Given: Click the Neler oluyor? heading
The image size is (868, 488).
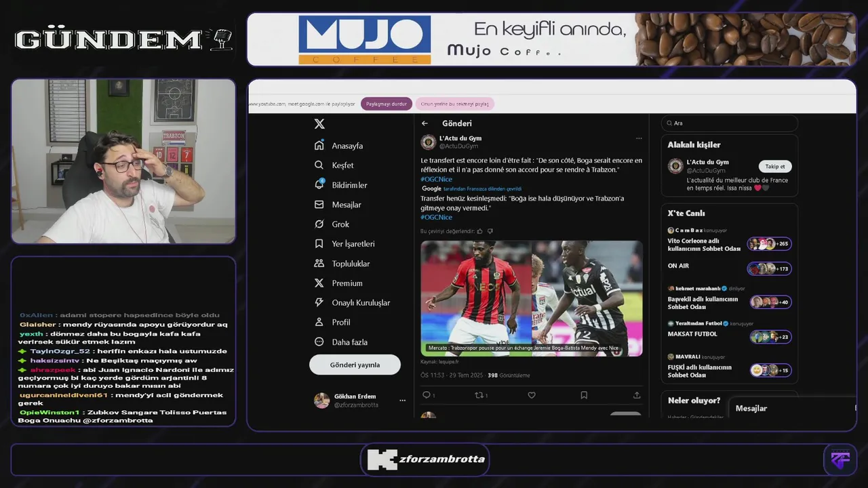Looking at the screenshot, I should click(x=694, y=401).
